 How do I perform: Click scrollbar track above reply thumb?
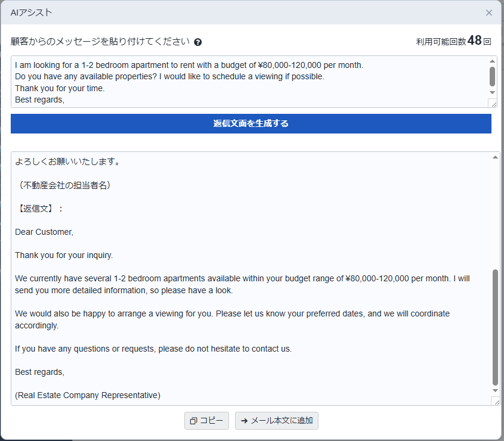coord(495,215)
